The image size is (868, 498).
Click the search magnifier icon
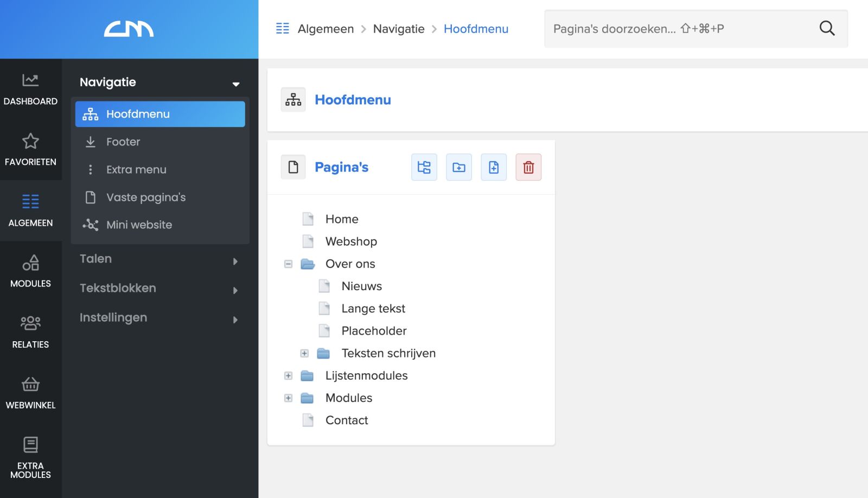coord(827,28)
